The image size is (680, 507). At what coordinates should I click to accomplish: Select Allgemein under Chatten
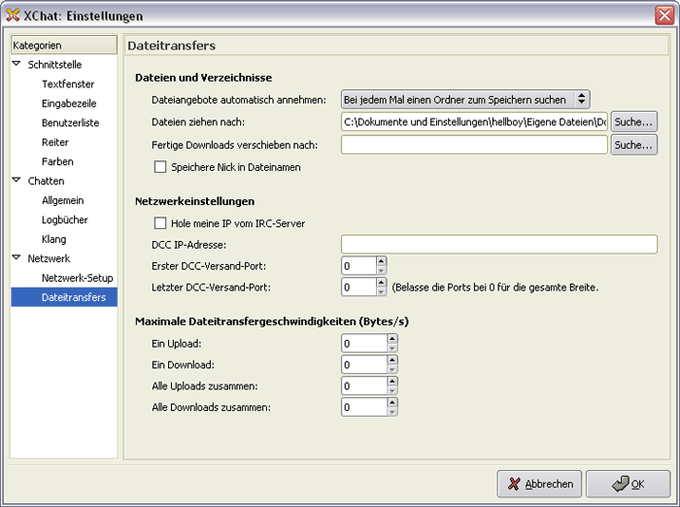pos(63,200)
